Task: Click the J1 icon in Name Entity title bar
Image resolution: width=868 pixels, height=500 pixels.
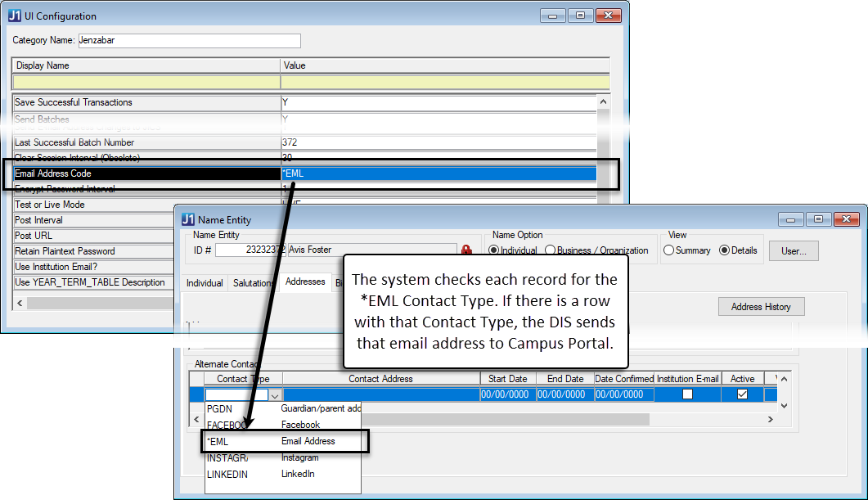Action: coord(188,219)
